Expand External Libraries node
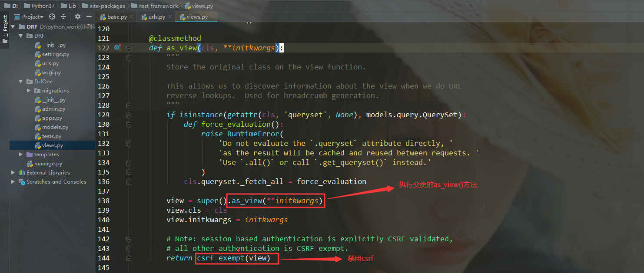644x273 pixels. (13, 173)
